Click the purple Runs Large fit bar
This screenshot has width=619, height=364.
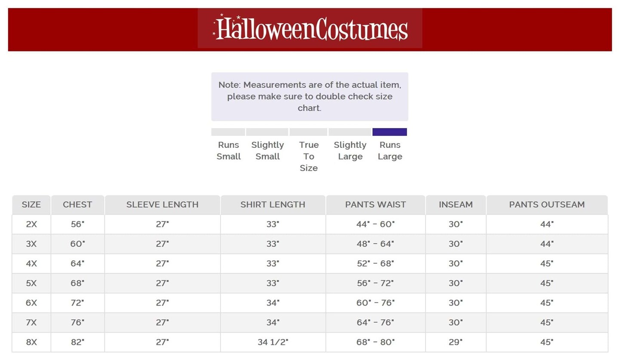pyautogui.click(x=389, y=132)
